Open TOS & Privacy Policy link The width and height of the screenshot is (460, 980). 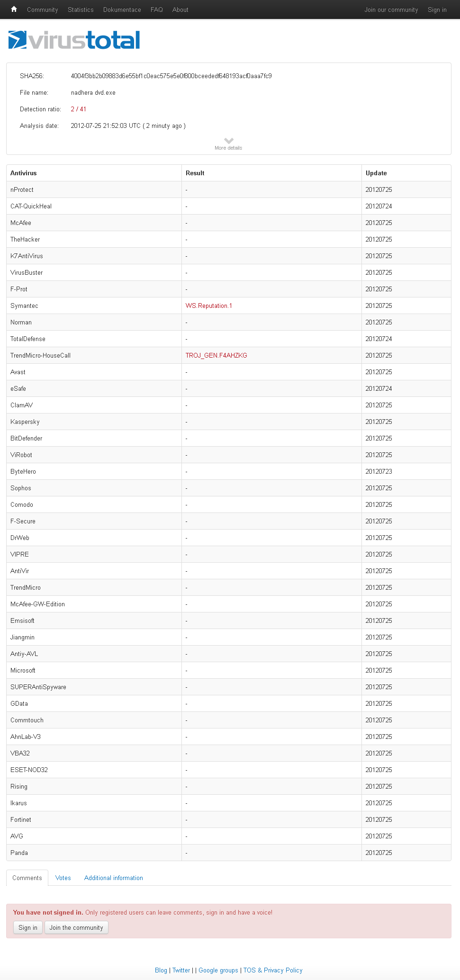pyautogui.click(x=273, y=970)
